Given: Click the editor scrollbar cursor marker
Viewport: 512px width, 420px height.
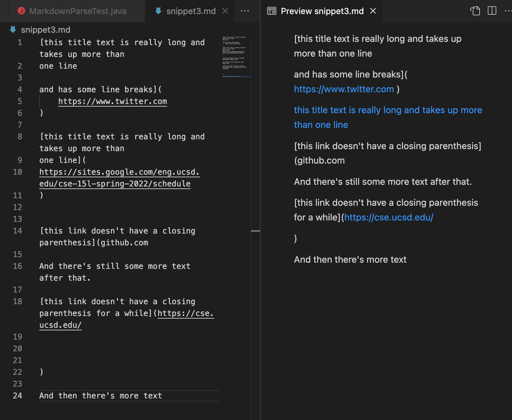Looking at the screenshot, I should [x=255, y=231].
